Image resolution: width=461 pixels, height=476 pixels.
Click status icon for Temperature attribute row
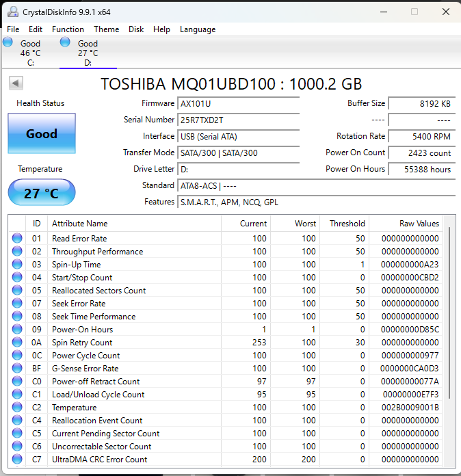17,407
